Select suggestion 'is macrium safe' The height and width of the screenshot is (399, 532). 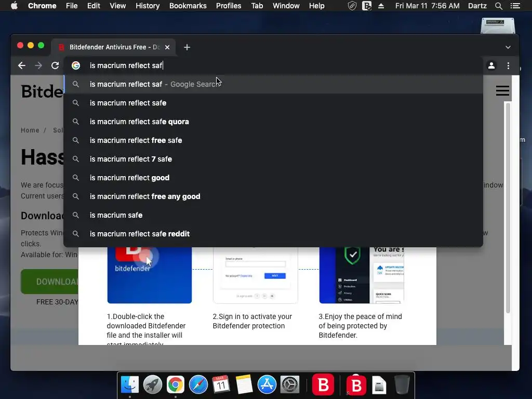273,215
